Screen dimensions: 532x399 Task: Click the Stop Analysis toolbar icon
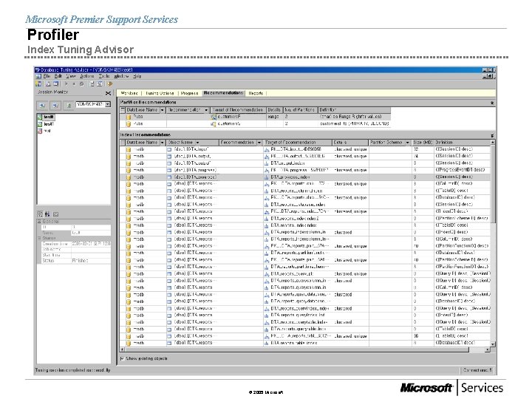74,83
